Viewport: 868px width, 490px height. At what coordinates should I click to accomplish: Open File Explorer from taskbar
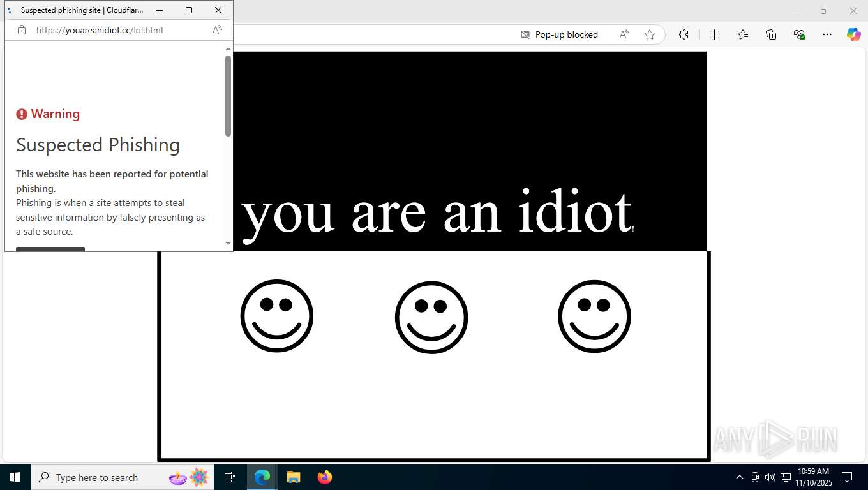click(293, 477)
